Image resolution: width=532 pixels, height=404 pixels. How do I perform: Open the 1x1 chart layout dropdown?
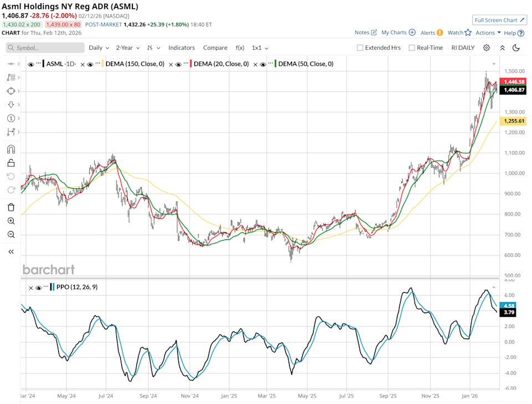[x=258, y=48]
